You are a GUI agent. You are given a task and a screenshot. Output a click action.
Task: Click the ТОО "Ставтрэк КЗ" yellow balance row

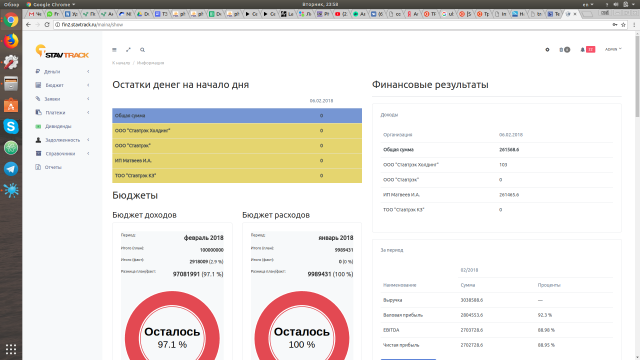pos(237,176)
